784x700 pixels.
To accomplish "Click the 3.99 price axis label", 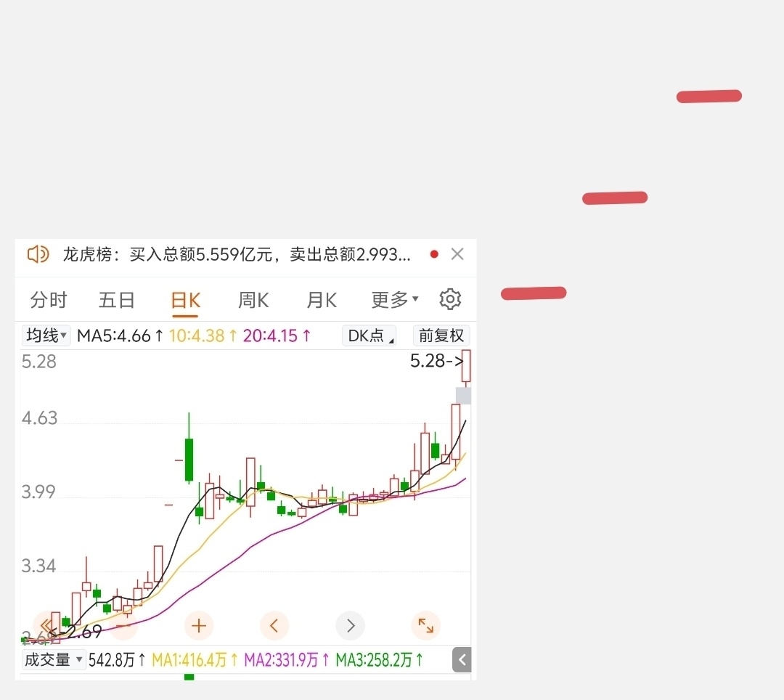I will pyautogui.click(x=38, y=492).
